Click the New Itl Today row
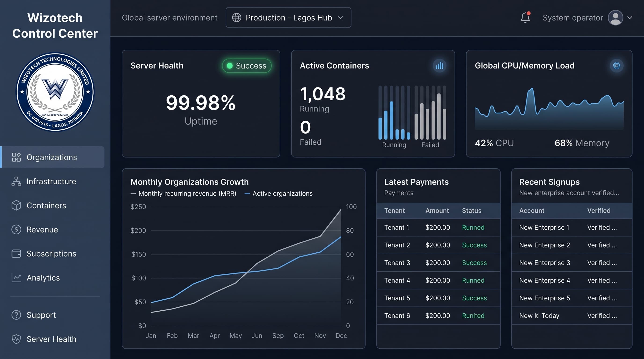Viewport: 644px width, 359px height. [x=572, y=316]
